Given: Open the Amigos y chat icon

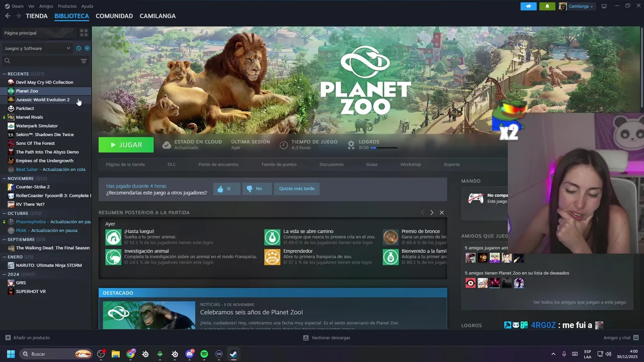Looking at the screenshot, I should 636,338.
